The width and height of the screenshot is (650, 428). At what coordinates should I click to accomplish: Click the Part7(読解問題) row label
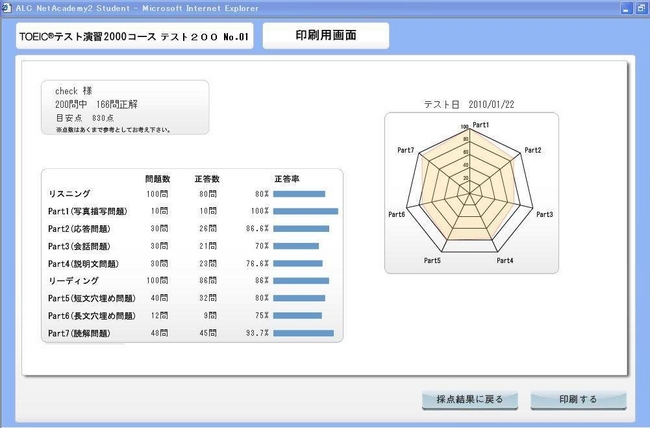79,333
